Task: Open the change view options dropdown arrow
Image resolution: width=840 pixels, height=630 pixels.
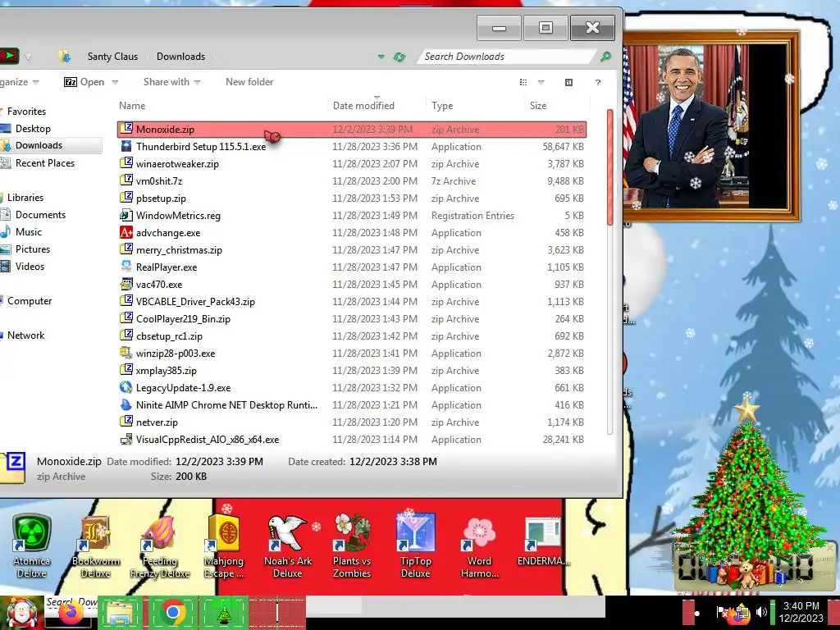Action: pyautogui.click(x=541, y=82)
